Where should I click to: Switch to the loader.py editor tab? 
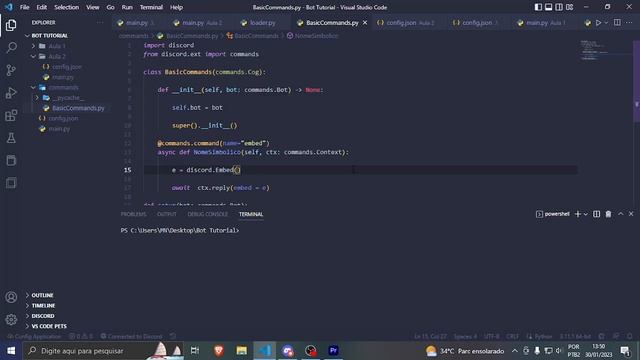pos(262,23)
